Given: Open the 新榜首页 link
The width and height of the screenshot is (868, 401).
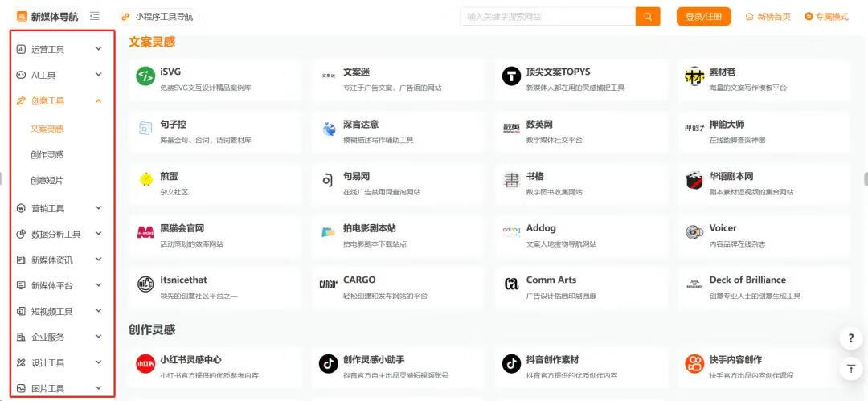Looking at the screenshot, I should coord(768,17).
